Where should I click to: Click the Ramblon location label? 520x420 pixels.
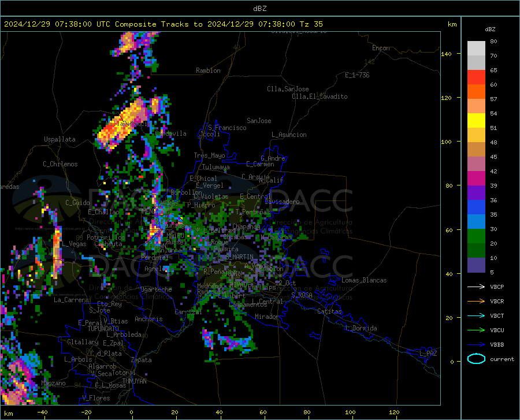[208, 70]
